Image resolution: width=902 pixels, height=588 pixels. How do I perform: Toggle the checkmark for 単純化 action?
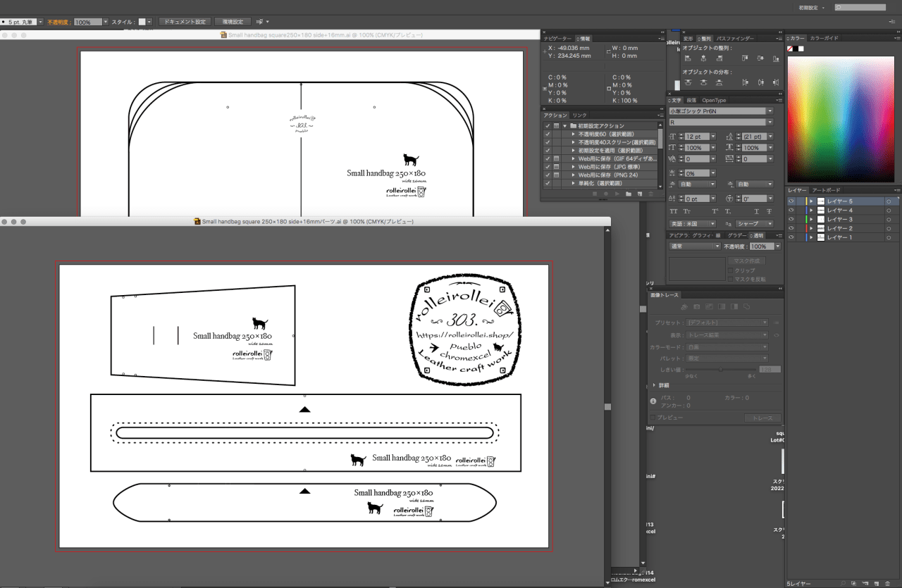547,183
